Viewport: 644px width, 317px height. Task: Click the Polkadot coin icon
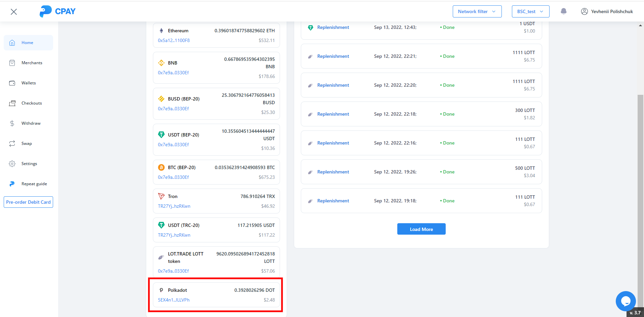pos(161,290)
